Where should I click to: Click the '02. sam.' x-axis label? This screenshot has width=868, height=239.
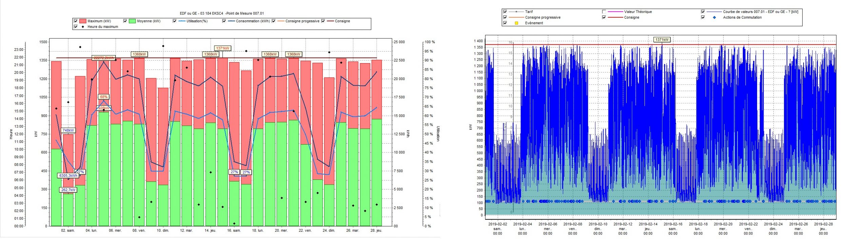pyautogui.click(x=68, y=231)
